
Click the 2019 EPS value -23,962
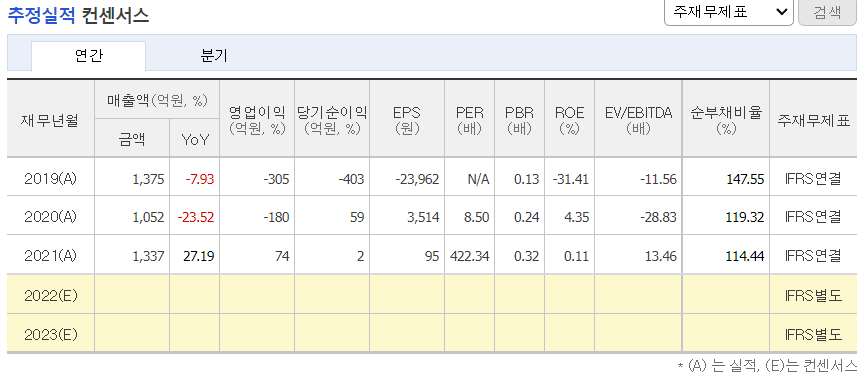pos(417,179)
